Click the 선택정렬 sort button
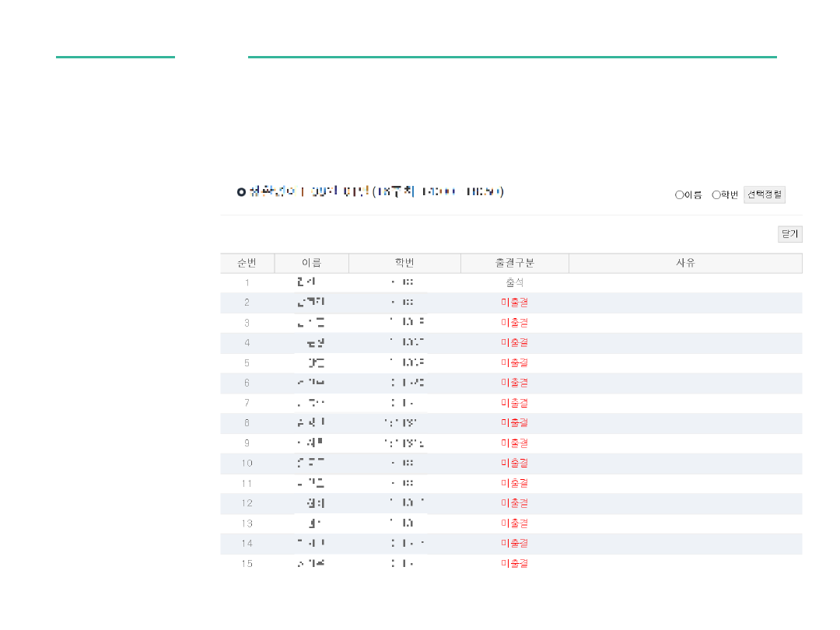Image resolution: width=840 pixels, height=630 pixels. 764,194
